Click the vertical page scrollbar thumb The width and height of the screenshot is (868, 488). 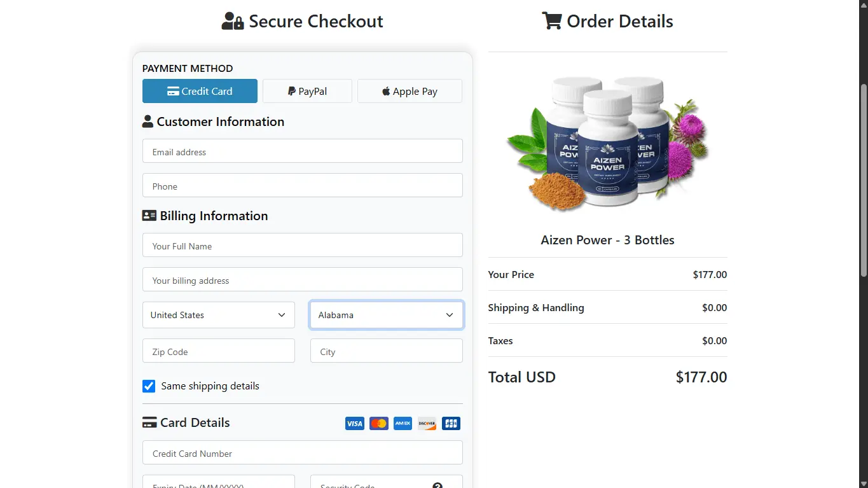coord(863,181)
